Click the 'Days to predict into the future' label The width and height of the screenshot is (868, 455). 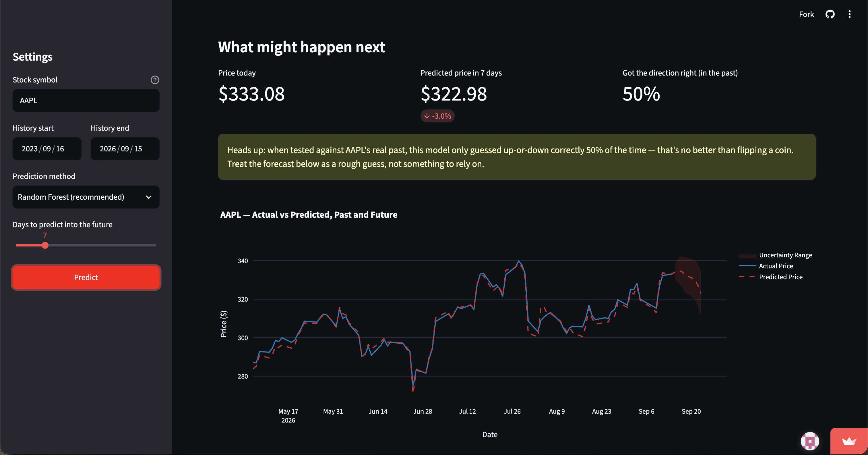click(62, 224)
